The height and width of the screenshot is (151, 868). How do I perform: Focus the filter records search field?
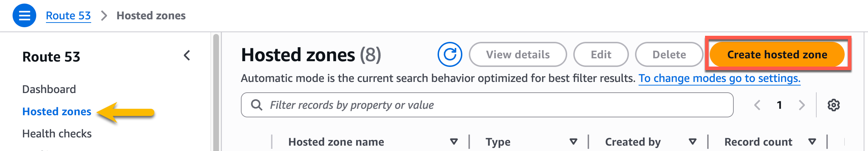tap(495, 105)
